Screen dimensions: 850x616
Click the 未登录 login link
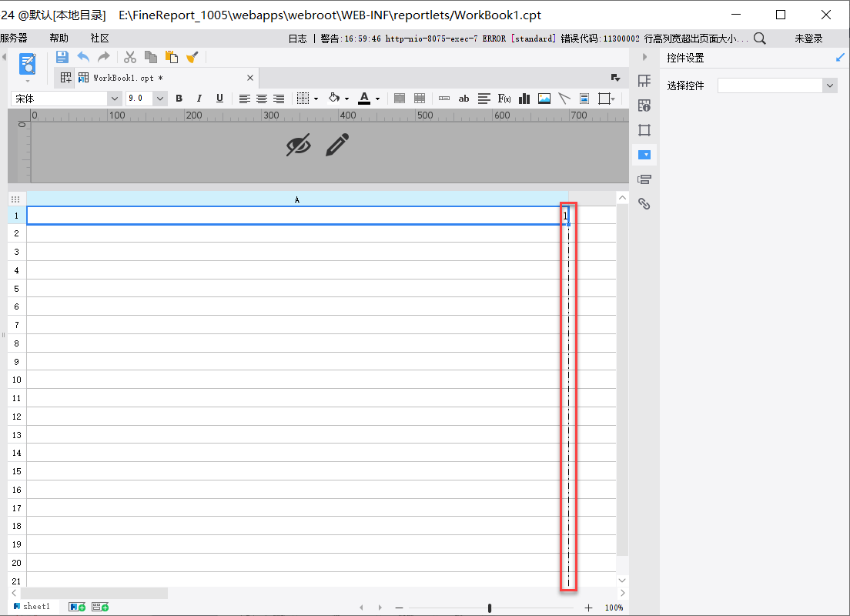click(808, 38)
